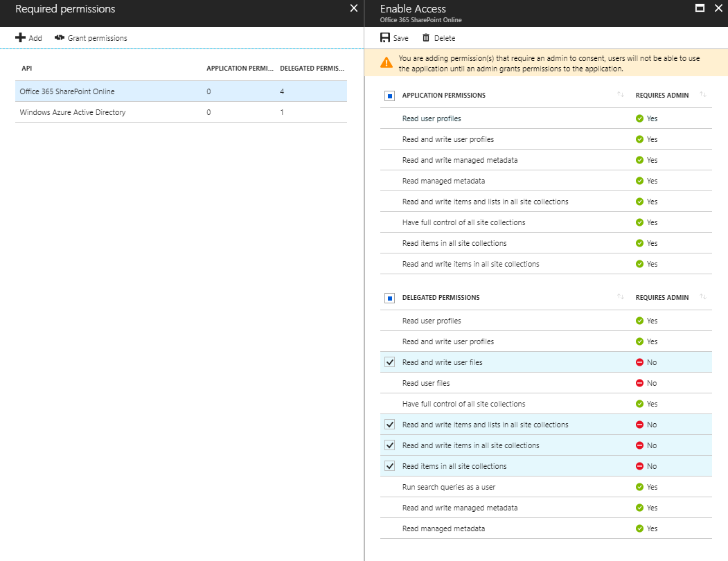Uncheck Read and write user files
Screen dimensions: 728x561
[x=389, y=362]
